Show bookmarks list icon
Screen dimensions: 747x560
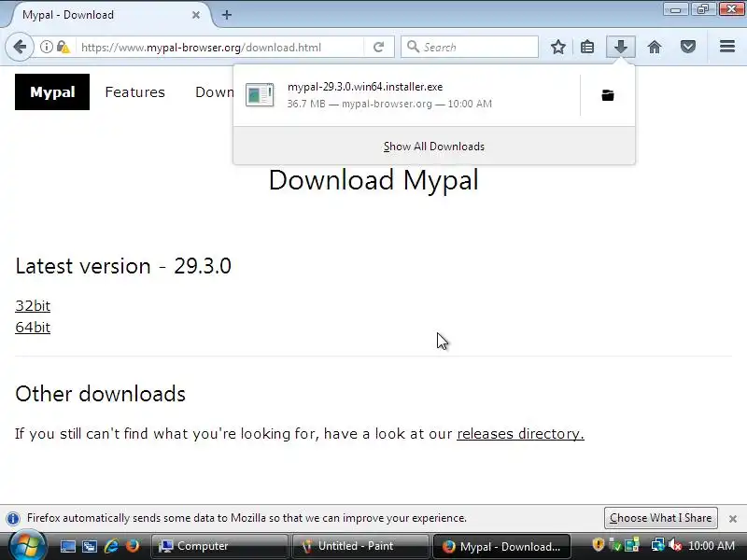tap(587, 47)
